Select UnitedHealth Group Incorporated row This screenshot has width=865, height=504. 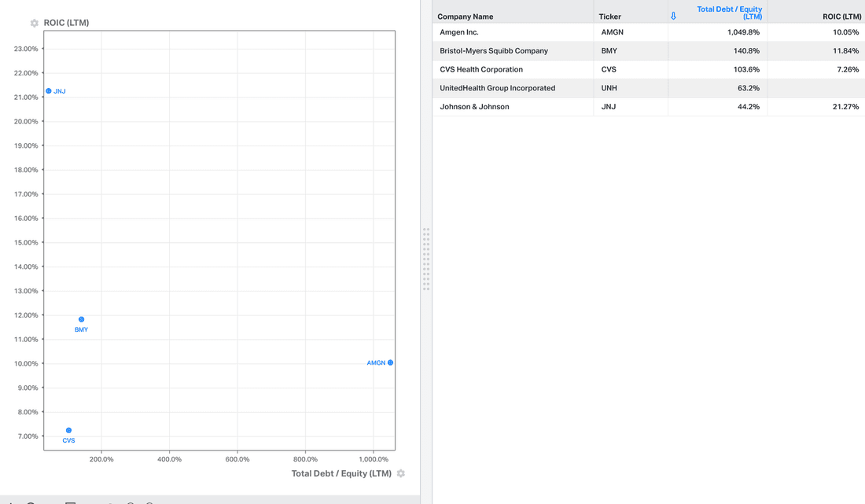click(649, 88)
